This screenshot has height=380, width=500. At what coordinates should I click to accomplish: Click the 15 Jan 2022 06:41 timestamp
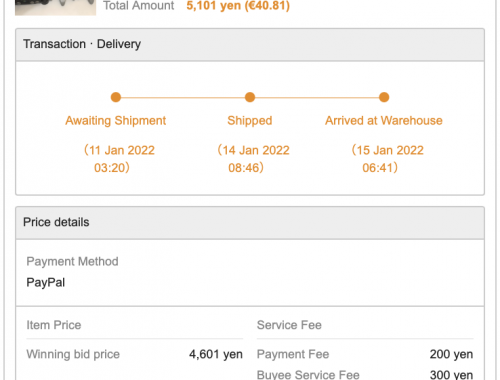click(387, 159)
